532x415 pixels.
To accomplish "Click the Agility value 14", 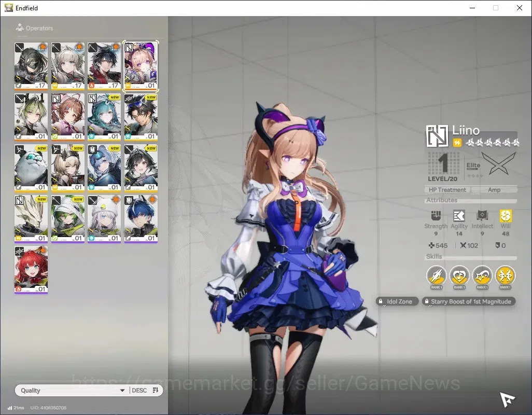I will (459, 233).
